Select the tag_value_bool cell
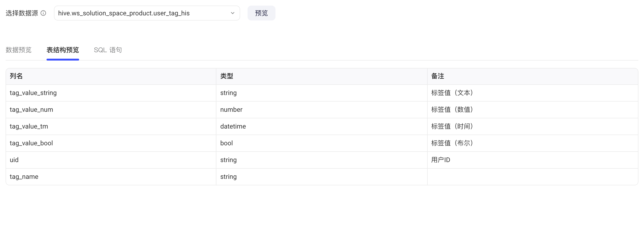Viewport: 644px width, 231px height. (111, 143)
